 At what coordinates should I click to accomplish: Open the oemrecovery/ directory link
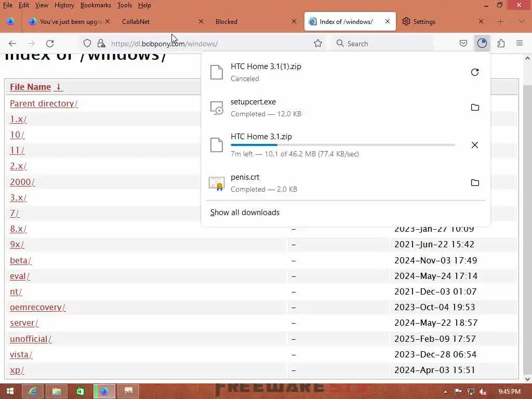click(37, 307)
